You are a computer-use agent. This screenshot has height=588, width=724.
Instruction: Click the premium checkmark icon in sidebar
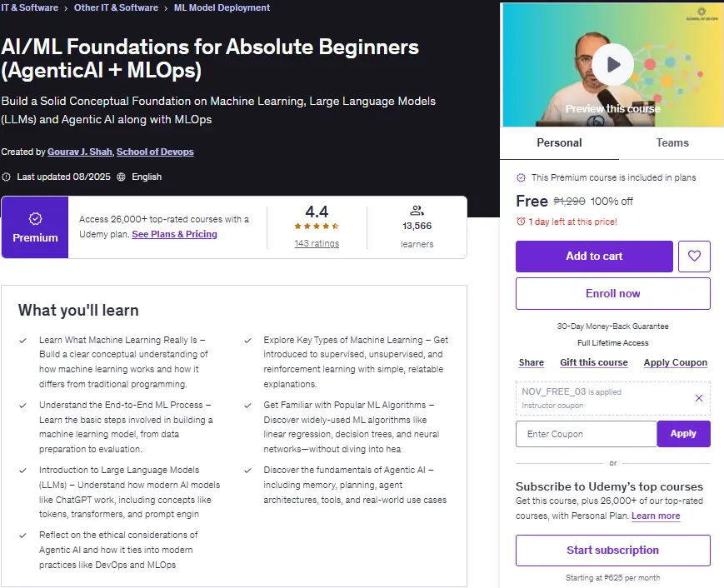(521, 177)
